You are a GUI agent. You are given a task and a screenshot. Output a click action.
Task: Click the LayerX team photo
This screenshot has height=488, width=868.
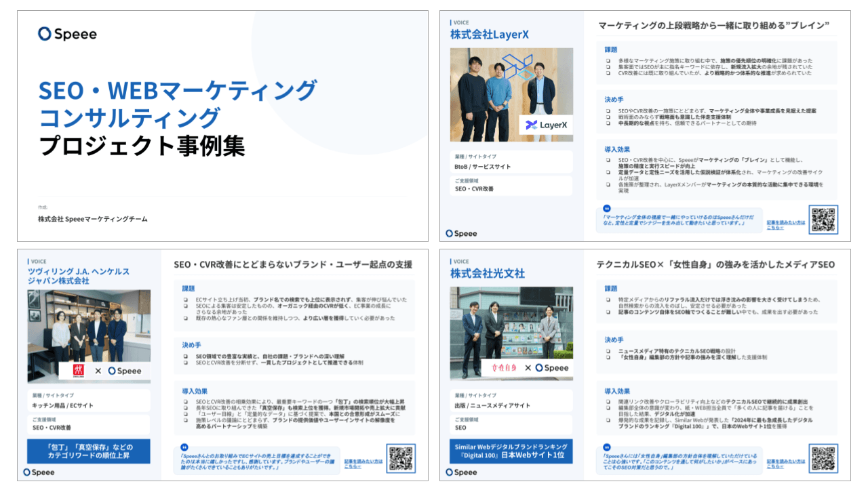[x=511, y=94]
